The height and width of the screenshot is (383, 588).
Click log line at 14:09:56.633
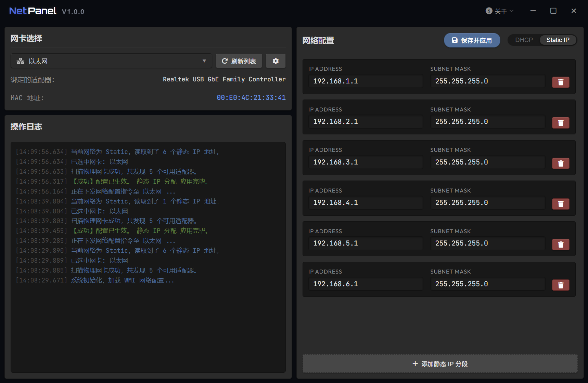click(x=107, y=172)
